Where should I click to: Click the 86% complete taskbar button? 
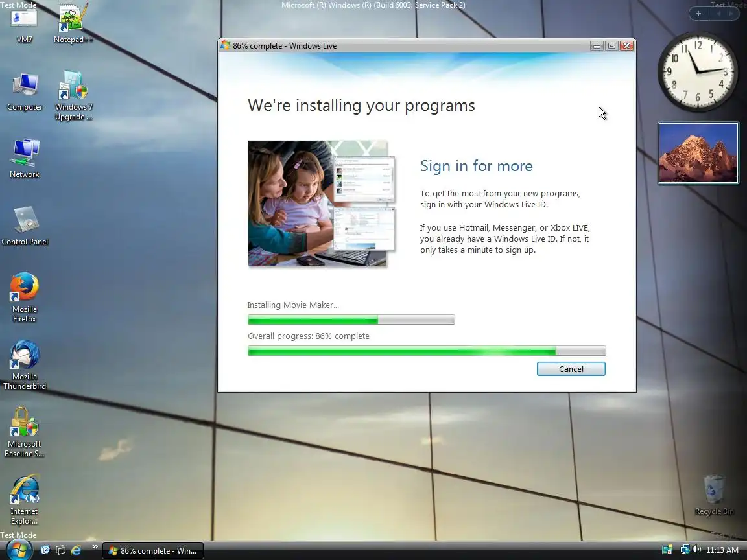click(153, 550)
